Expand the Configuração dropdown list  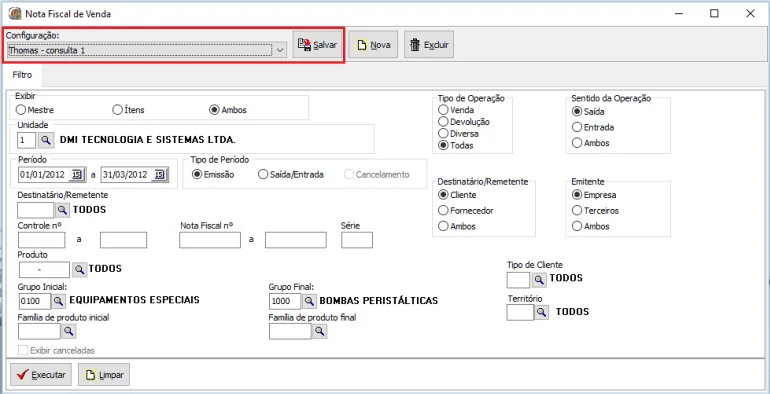[x=280, y=50]
